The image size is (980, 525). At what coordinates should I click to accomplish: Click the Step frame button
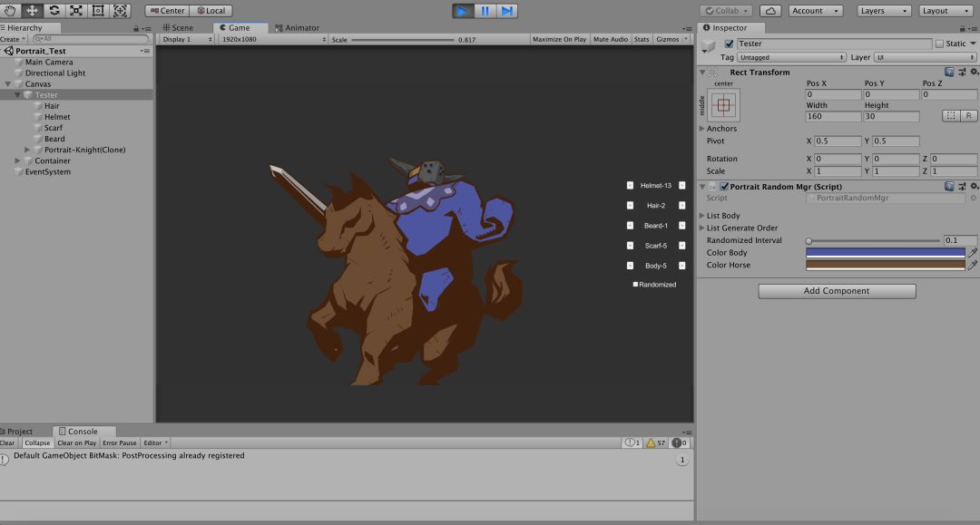[x=507, y=11]
